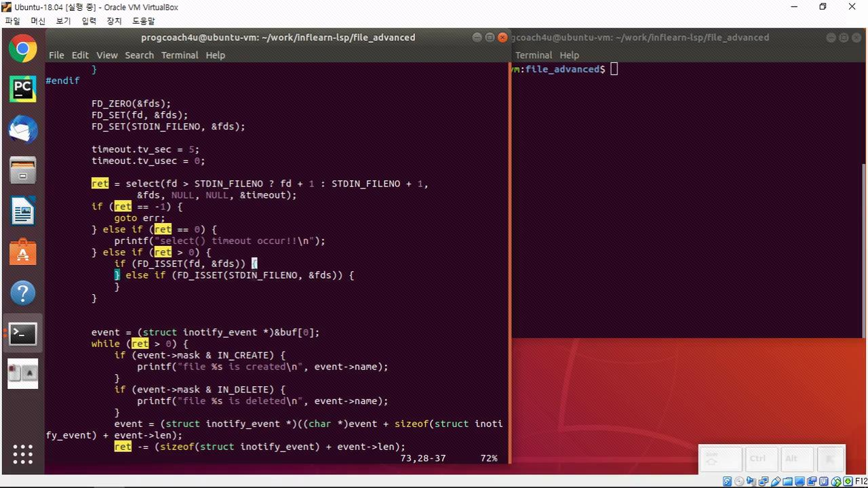Image resolution: width=868 pixels, height=488 pixels.
Task: Open File menu in left terminal
Action: point(56,55)
